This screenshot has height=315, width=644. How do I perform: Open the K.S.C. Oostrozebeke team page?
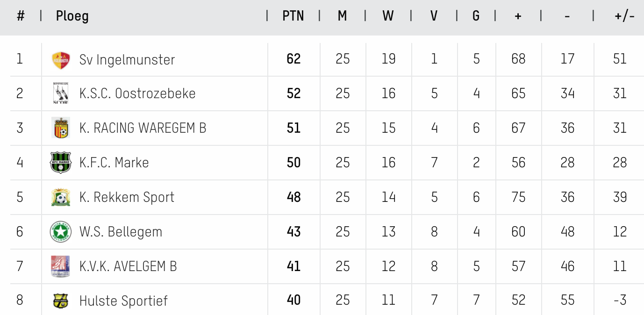tap(137, 93)
